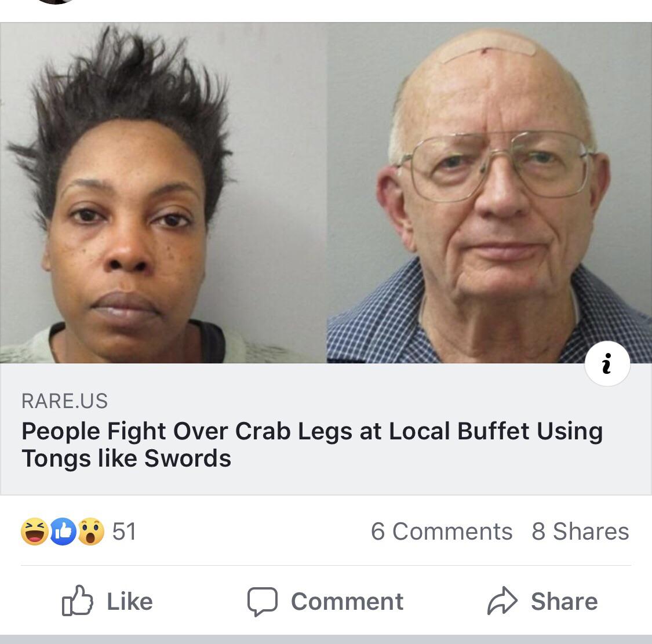
Task: Click the curved arrow Share icon
Action: pos(502,601)
